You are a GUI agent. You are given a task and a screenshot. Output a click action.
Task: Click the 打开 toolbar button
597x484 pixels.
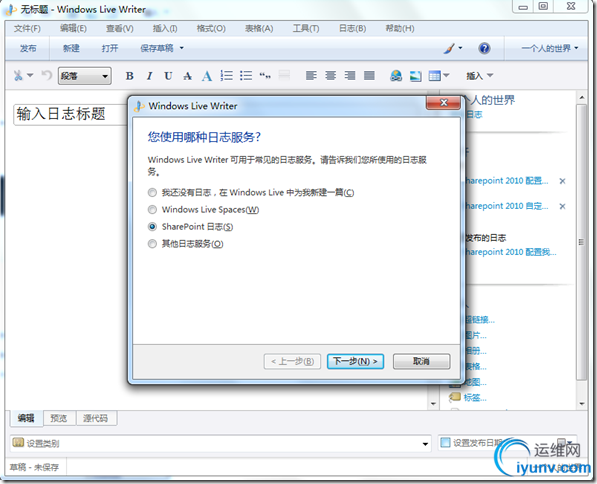(x=110, y=48)
